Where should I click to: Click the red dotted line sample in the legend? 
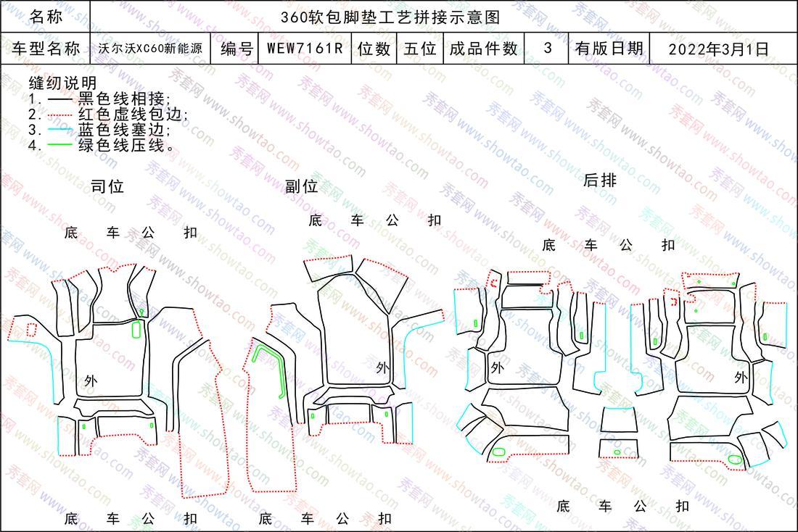click(x=60, y=115)
